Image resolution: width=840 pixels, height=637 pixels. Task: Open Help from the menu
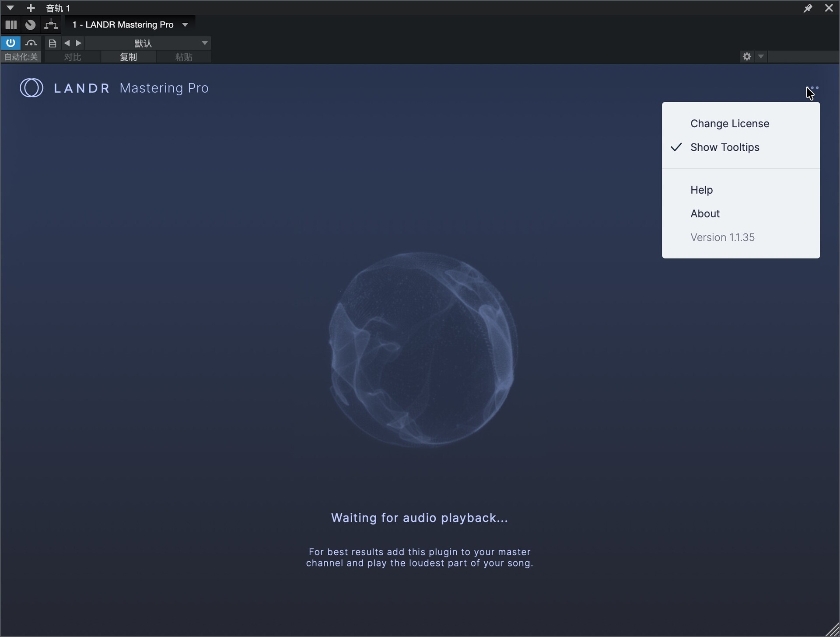pyautogui.click(x=701, y=190)
